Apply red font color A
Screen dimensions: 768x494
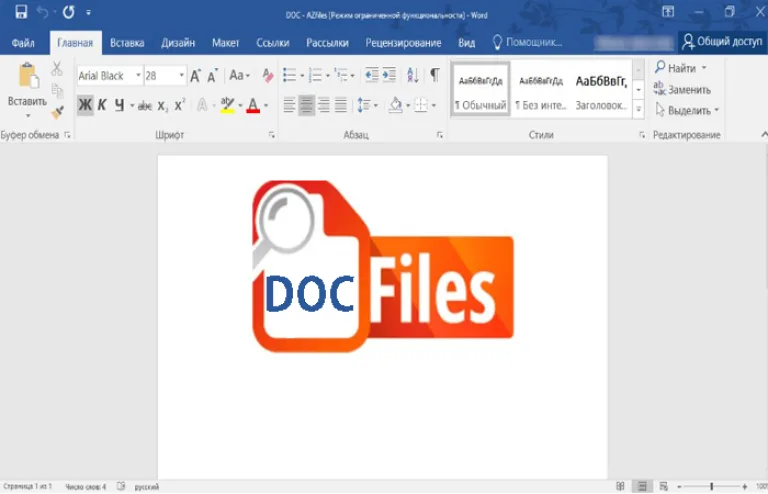[253, 105]
